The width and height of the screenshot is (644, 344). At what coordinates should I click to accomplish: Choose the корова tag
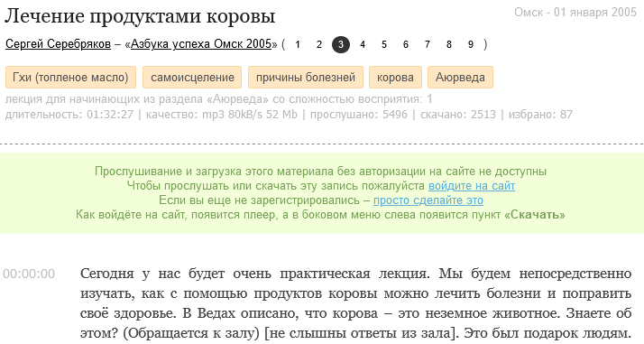click(396, 78)
